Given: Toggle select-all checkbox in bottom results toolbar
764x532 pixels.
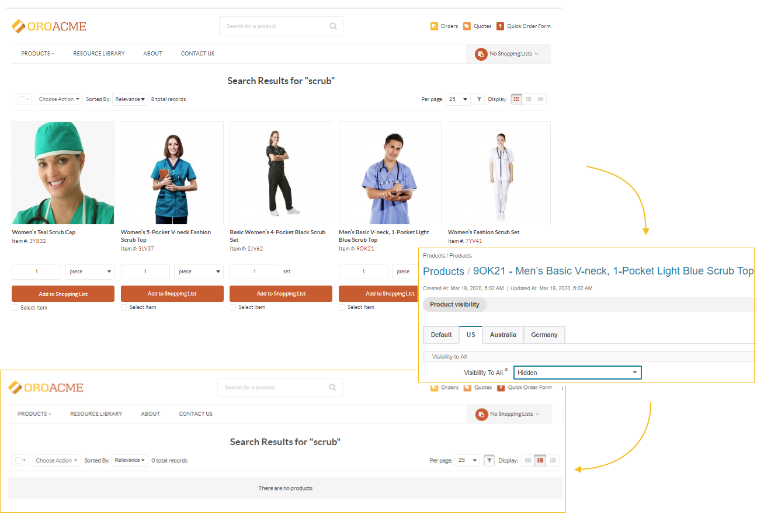Looking at the screenshot, I should point(18,460).
